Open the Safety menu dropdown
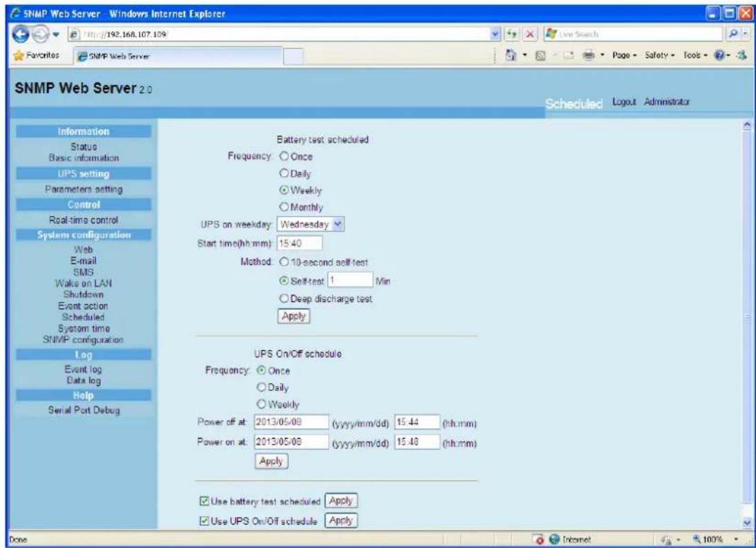756x548 pixels. [x=660, y=55]
